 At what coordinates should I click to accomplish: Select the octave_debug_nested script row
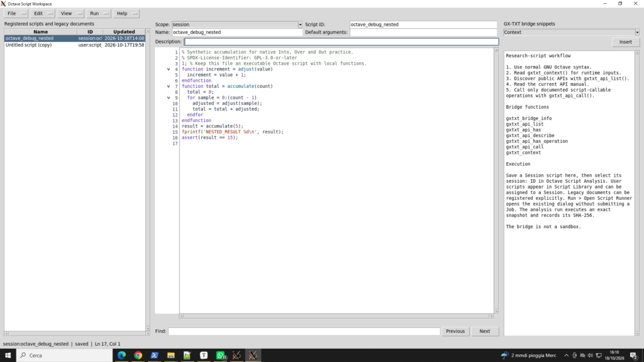point(75,38)
